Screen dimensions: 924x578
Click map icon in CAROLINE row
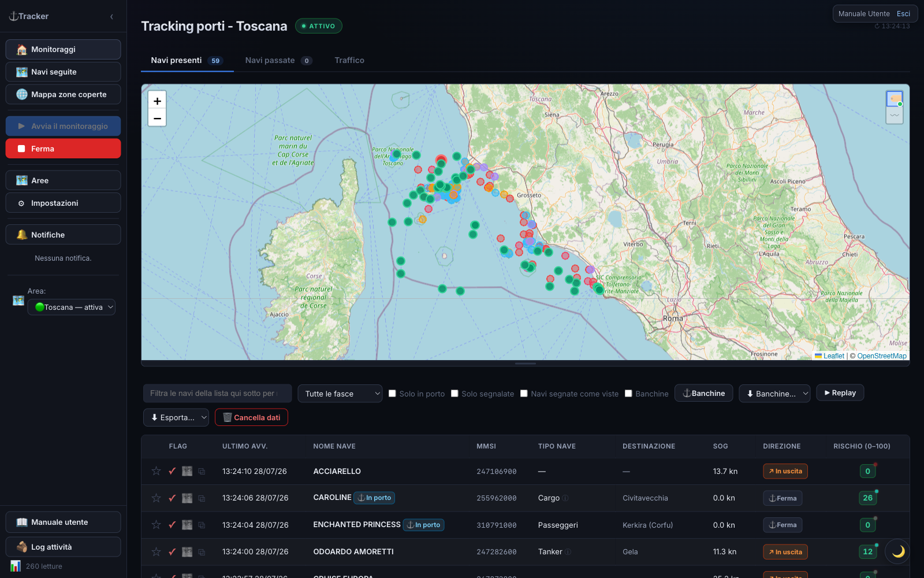click(187, 498)
